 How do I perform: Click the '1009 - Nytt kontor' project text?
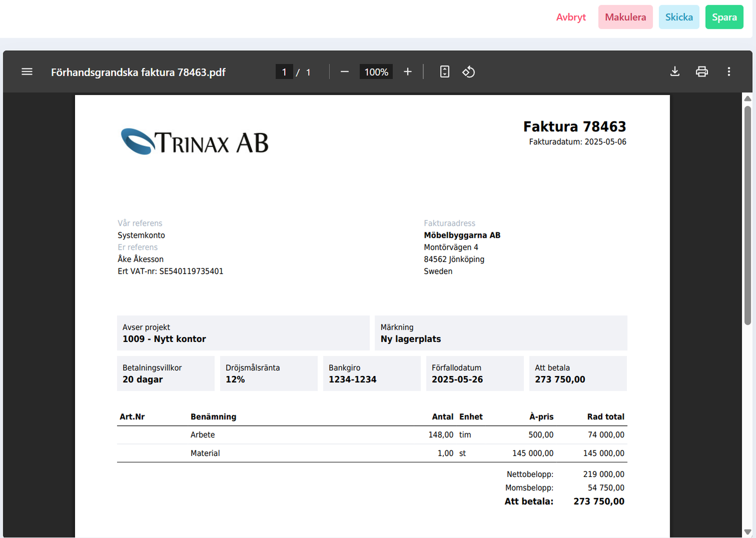tap(164, 339)
